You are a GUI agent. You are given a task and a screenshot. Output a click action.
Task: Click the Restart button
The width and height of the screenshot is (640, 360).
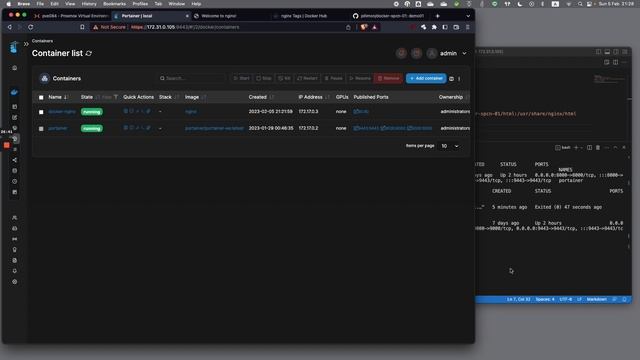coord(307,78)
